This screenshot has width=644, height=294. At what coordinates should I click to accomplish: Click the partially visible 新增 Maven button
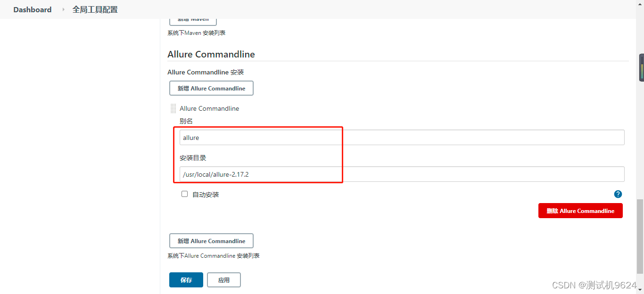193,21
